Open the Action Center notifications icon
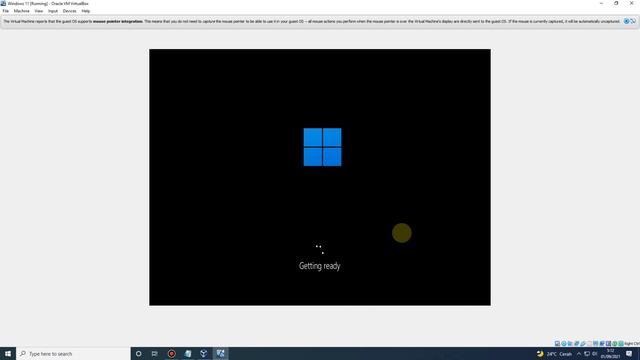 [x=629, y=353]
